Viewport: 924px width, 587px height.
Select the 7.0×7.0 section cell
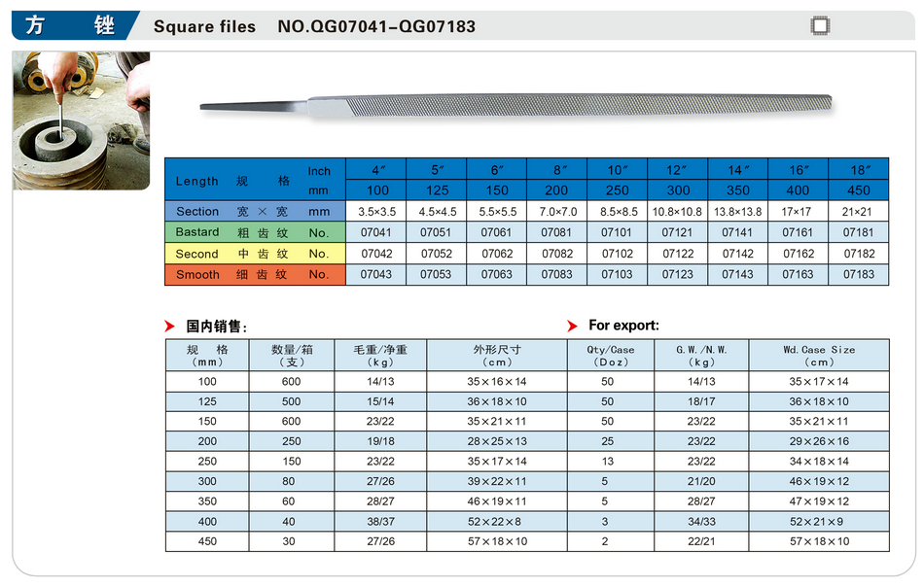click(557, 211)
